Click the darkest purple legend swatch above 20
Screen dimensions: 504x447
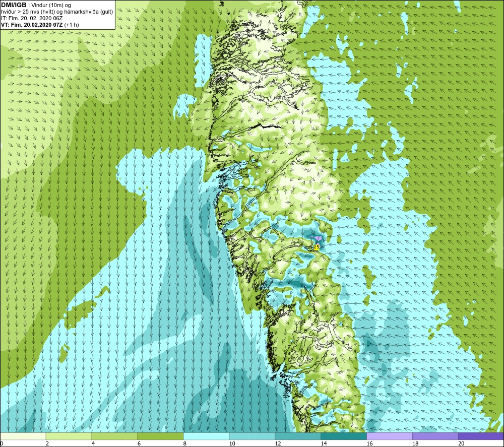pyautogui.click(x=480, y=436)
